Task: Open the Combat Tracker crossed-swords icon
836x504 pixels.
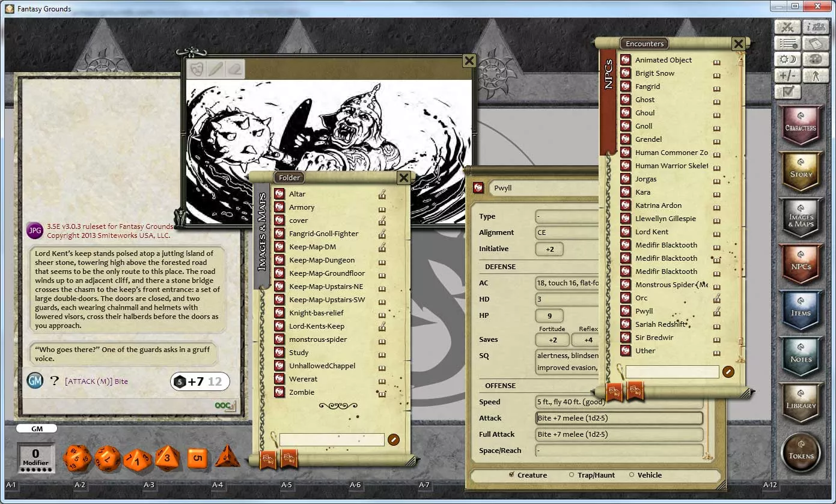Action: click(x=788, y=27)
